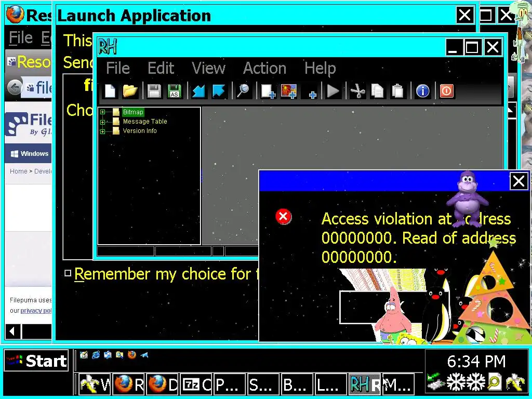The image size is (532, 399).
Task: Click the Firefox back arrow button
Action: [15, 88]
